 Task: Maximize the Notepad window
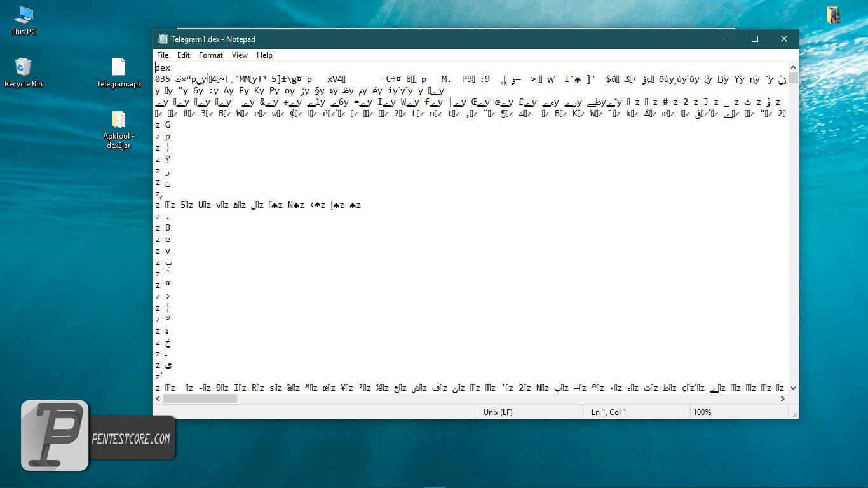tap(755, 39)
